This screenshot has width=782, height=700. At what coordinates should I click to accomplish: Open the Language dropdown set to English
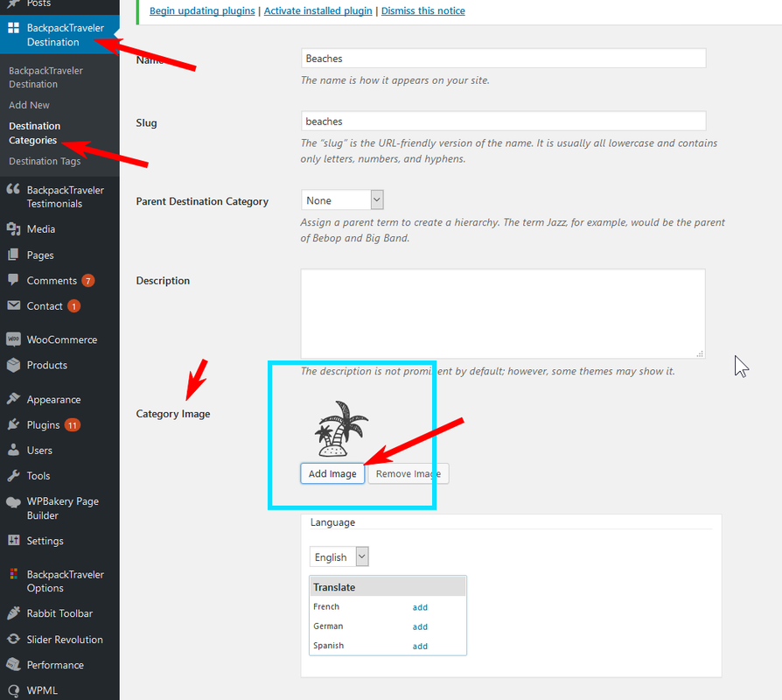[x=339, y=556]
